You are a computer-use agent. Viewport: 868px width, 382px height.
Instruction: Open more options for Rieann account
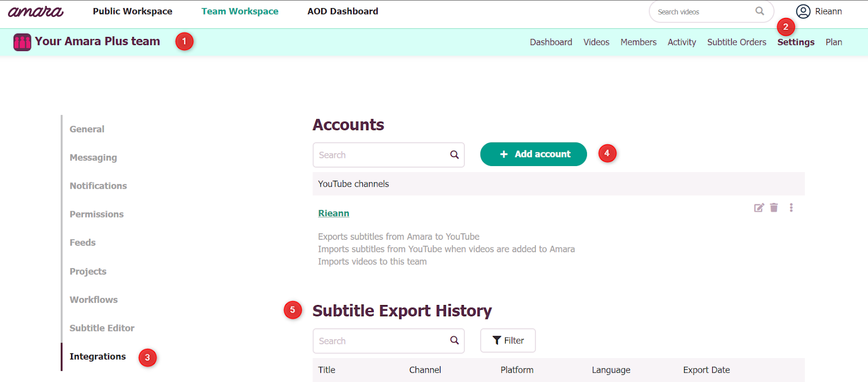pyautogui.click(x=791, y=207)
